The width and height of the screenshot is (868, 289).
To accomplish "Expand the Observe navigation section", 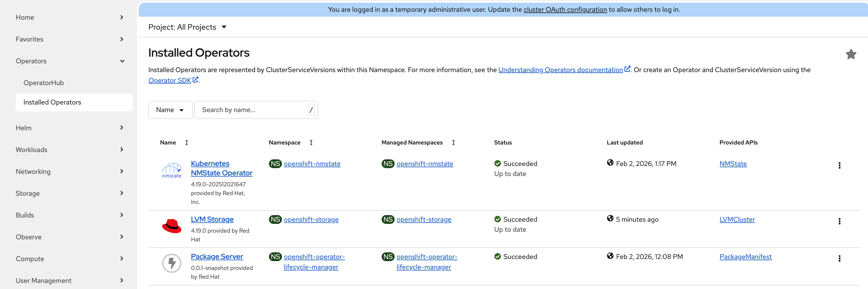I will point(69,237).
